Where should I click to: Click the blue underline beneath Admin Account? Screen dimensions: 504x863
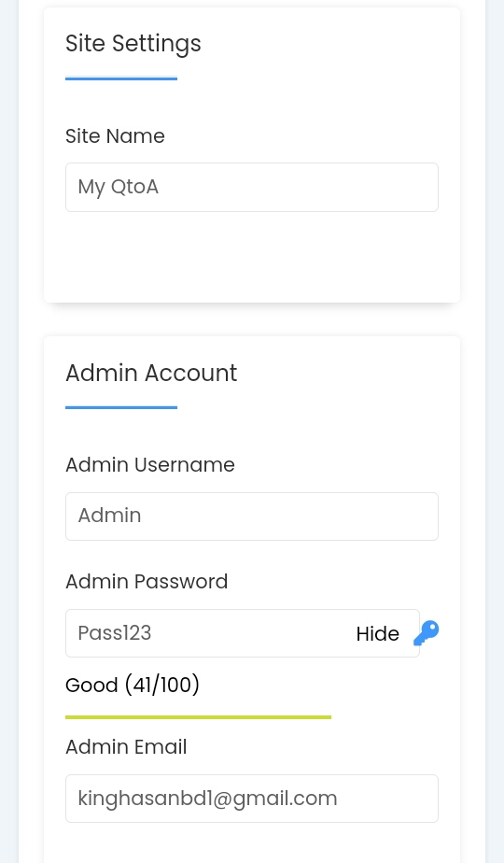coord(121,408)
